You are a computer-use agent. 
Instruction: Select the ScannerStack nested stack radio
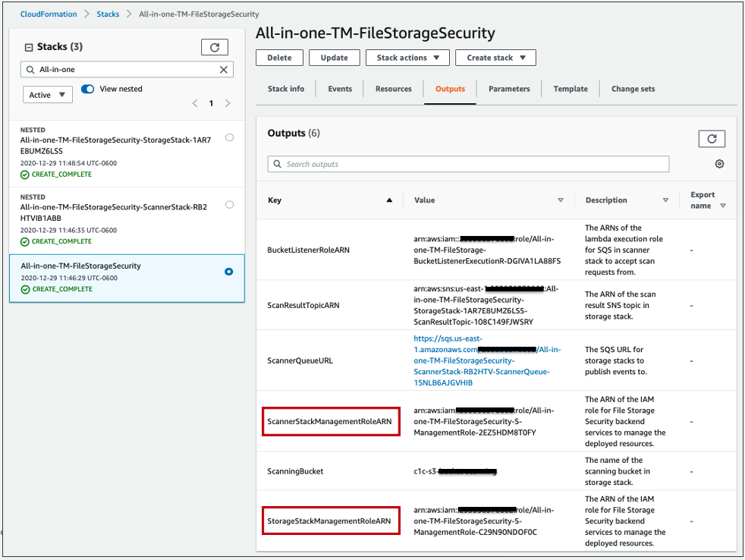tap(229, 204)
